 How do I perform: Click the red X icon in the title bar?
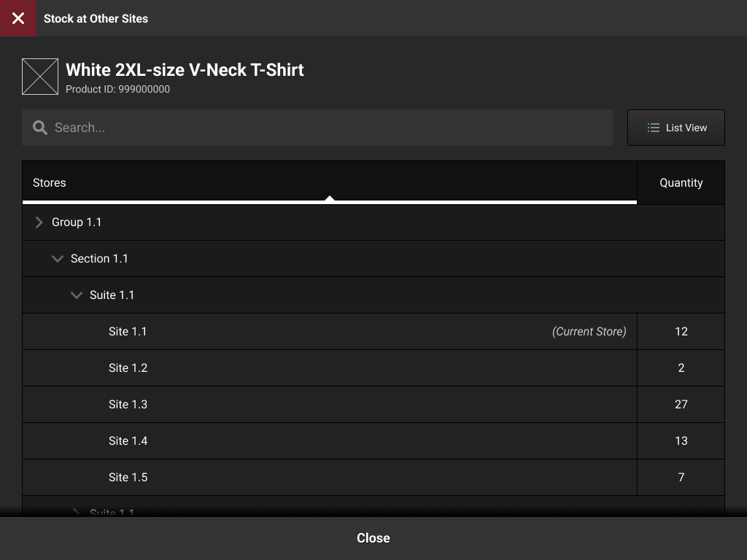tap(18, 18)
